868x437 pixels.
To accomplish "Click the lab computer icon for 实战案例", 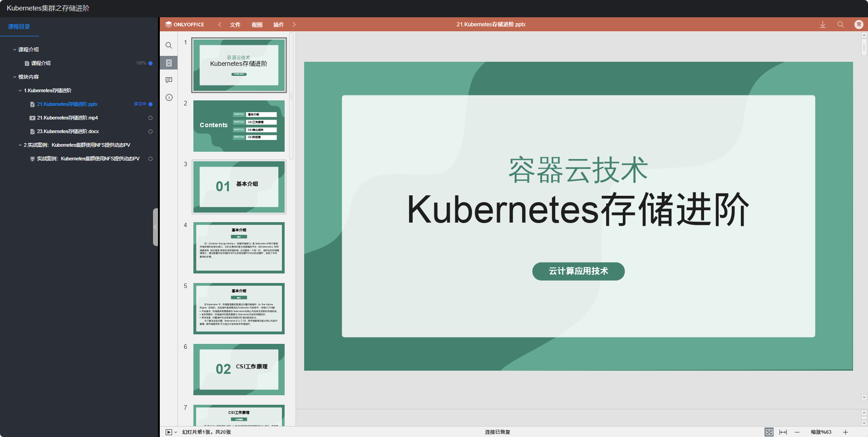I will (x=32, y=159).
